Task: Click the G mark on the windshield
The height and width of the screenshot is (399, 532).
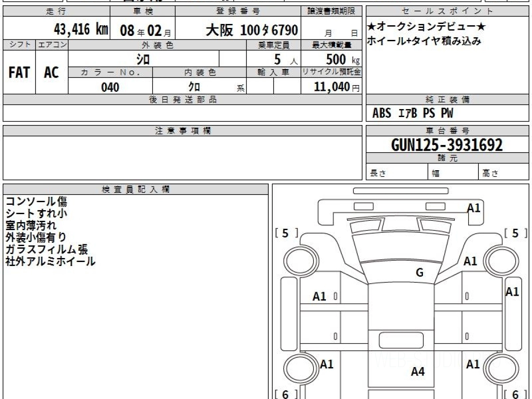Action: pyautogui.click(x=419, y=273)
